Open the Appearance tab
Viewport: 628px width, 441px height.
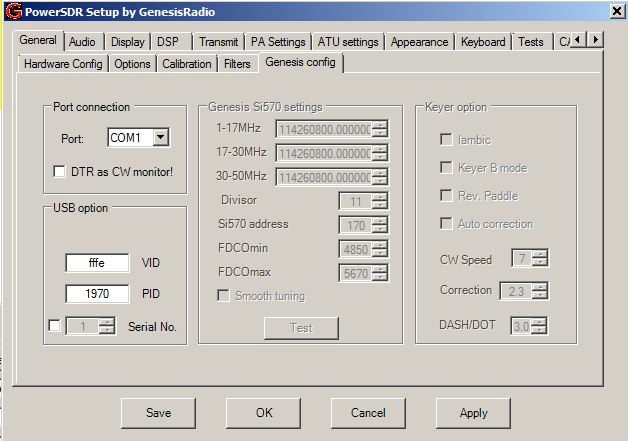tap(419, 42)
